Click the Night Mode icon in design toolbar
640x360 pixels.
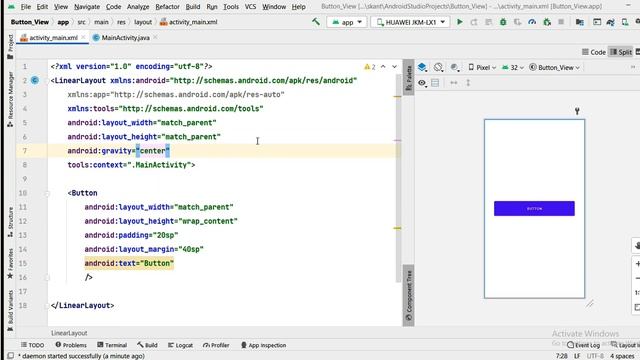(454, 67)
